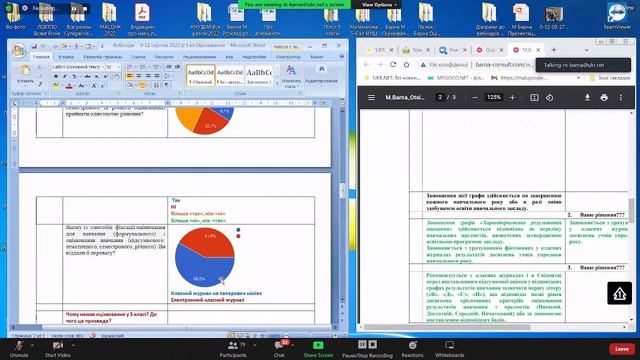
Task: Click the browser Home icon
Action: coord(407,64)
